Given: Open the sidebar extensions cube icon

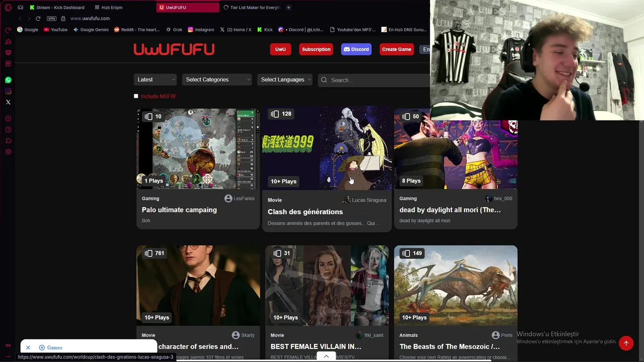Looking at the screenshot, I should click(8, 141).
